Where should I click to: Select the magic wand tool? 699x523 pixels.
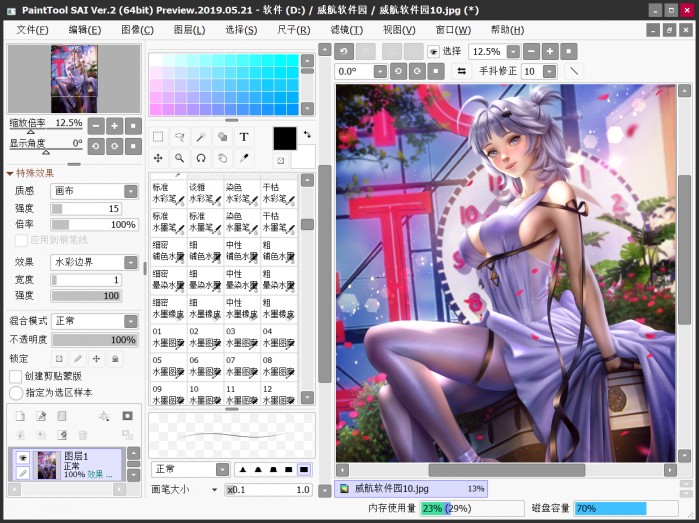201,137
